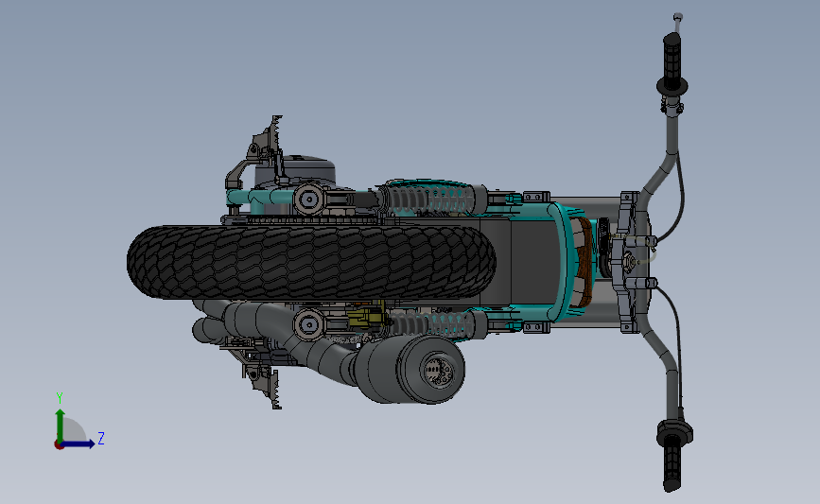
Task: Select the rear tire tread on the model
Action: click(311, 263)
